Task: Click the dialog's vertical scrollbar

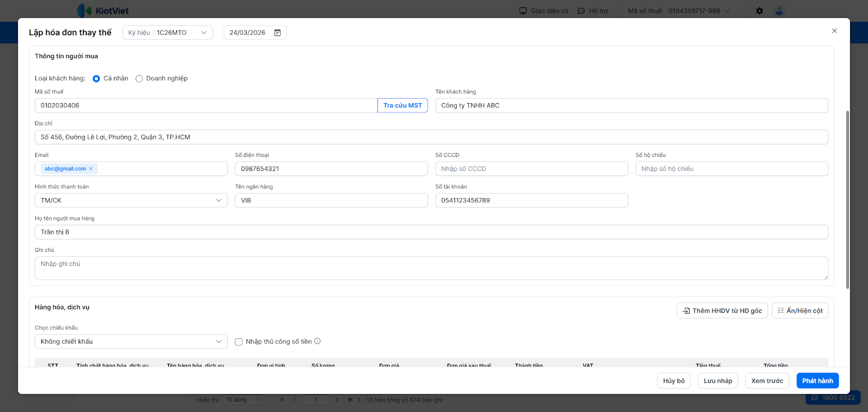Action: [x=847, y=200]
